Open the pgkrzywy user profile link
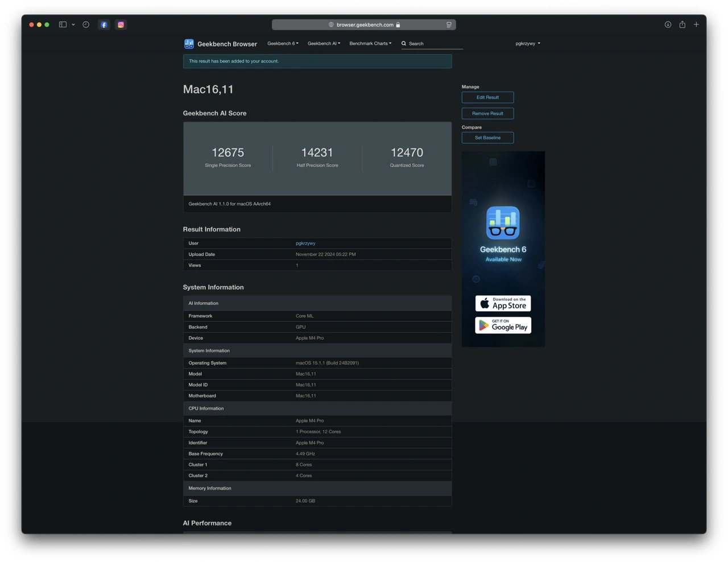Screen dimensions: 728x562 pos(305,243)
